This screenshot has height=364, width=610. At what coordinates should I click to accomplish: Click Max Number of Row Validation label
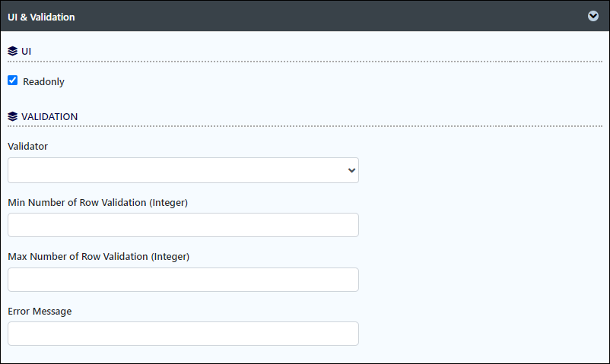click(x=98, y=257)
